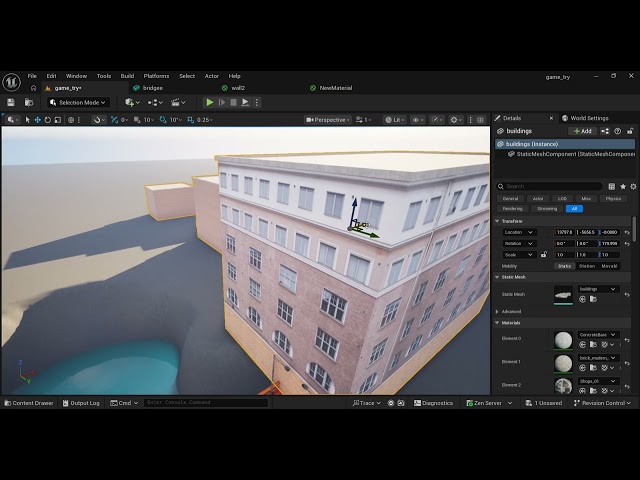Activate the Translate move tool
This screenshot has width=640, height=480.
point(38,120)
